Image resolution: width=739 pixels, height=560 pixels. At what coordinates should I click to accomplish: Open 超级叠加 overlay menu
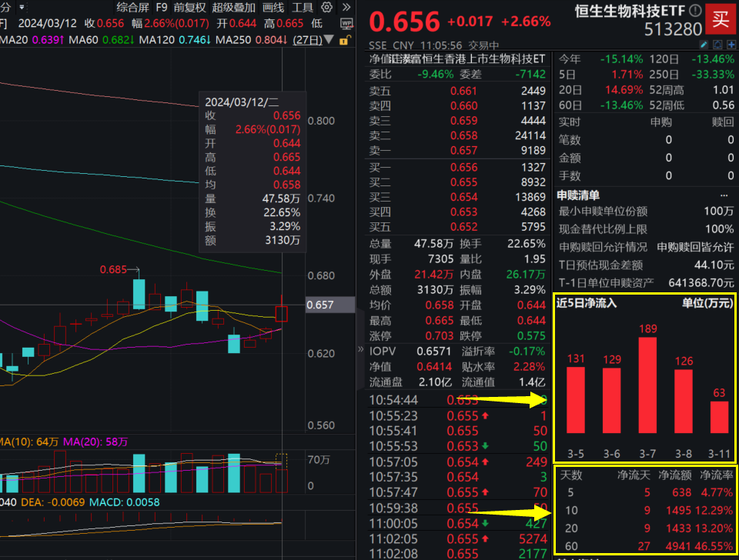point(234,7)
